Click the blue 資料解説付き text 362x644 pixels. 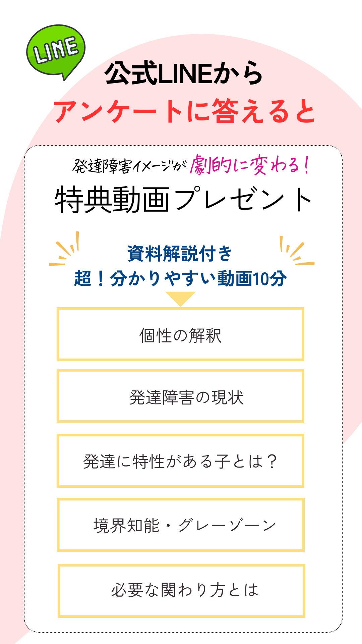(x=180, y=254)
